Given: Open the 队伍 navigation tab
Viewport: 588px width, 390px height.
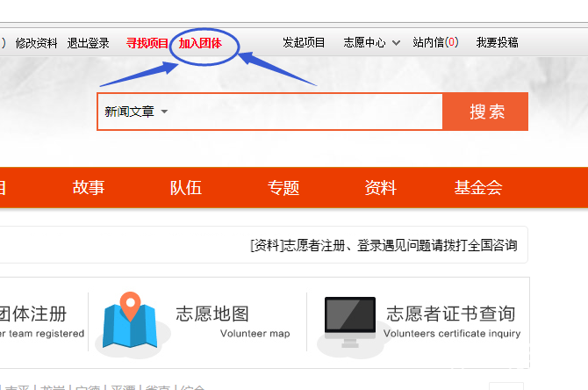Looking at the screenshot, I should [186, 187].
